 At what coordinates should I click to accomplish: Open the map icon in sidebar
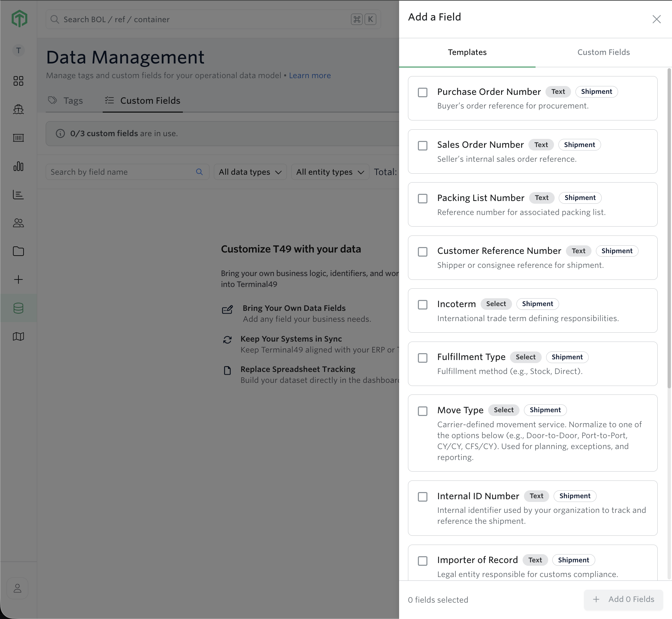click(18, 337)
